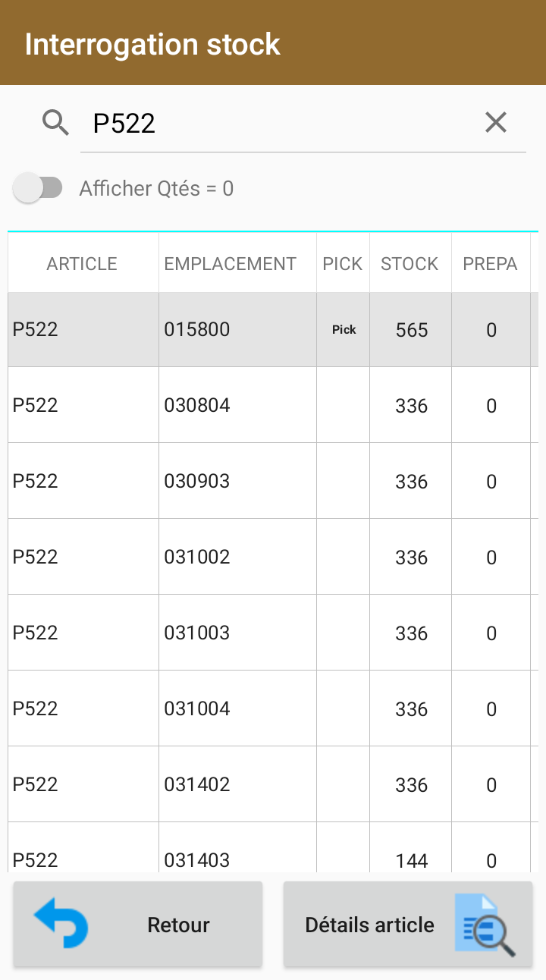The width and height of the screenshot is (546, 980).
Task: Click stock value 565
Action: tap(412, 330)
